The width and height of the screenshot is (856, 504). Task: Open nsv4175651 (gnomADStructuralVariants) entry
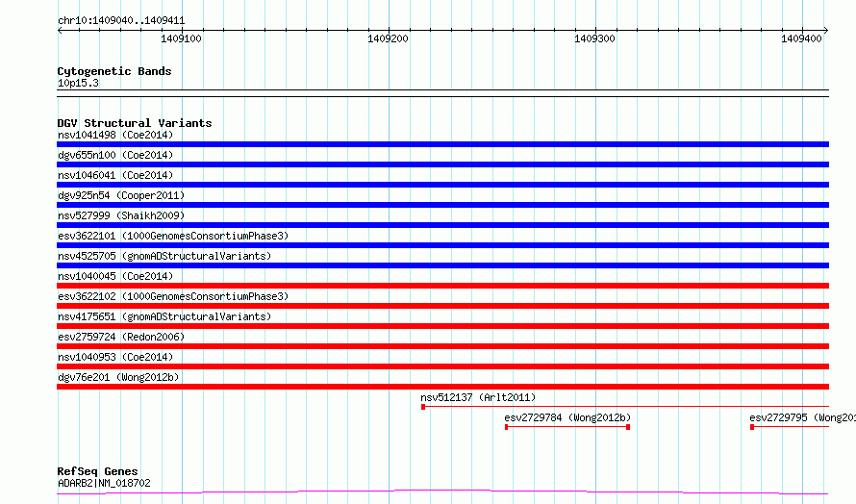(164, 316)
